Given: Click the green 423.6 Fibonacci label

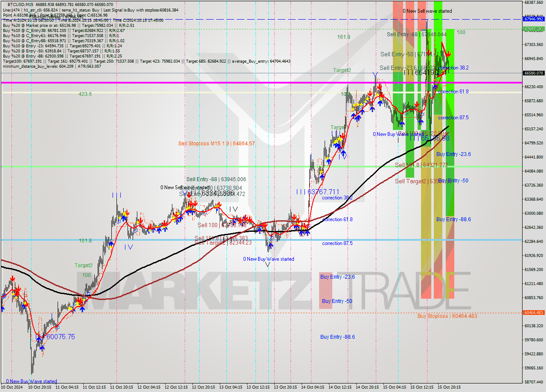Looking at the screenshot, I should point(85,94).
